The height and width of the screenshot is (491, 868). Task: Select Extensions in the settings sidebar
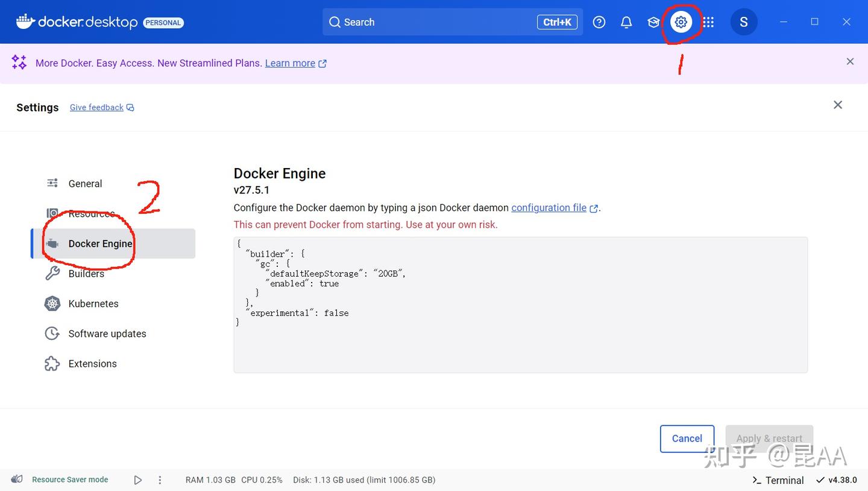[x=92, y=363]
